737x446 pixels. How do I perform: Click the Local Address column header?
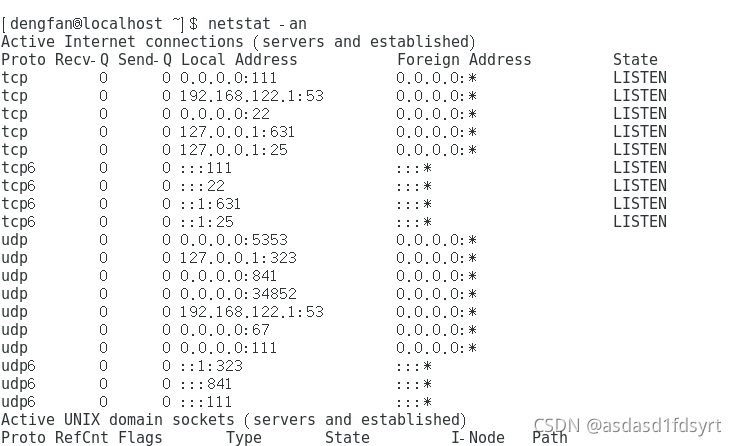pyautogui.click(x=239, y=60)
